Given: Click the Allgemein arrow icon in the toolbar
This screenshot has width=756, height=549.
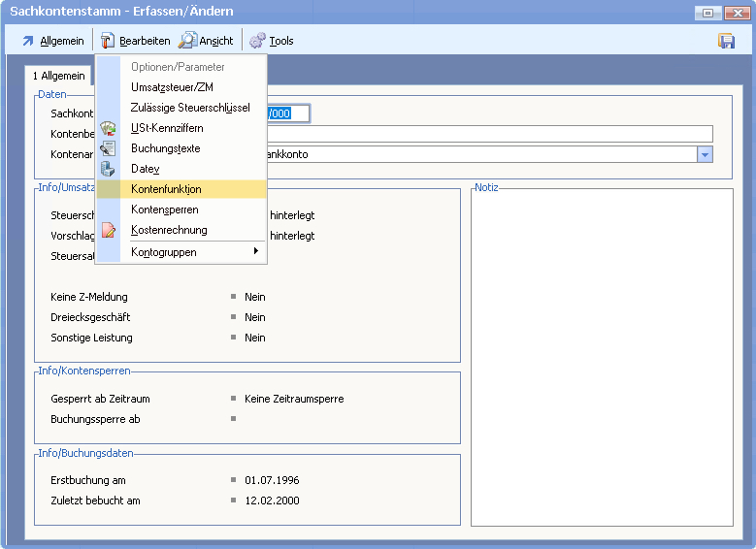Looking at the screenshot, I should pos(28,41).
